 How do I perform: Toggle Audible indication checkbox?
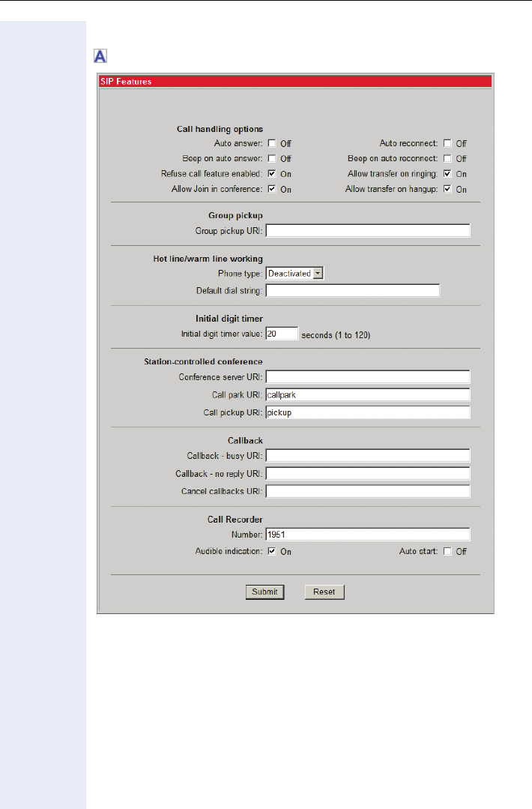[x=272, y=551]
